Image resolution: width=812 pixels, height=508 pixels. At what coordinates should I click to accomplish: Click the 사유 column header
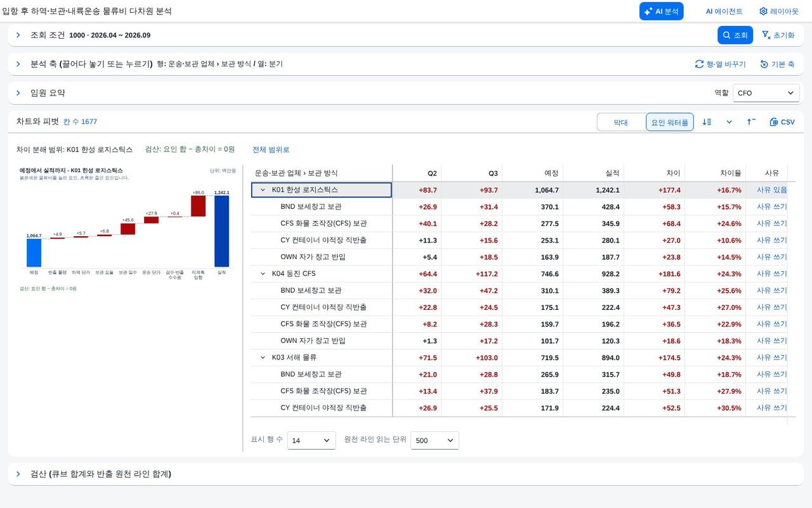pyautogui.click(x=766, y=173)
